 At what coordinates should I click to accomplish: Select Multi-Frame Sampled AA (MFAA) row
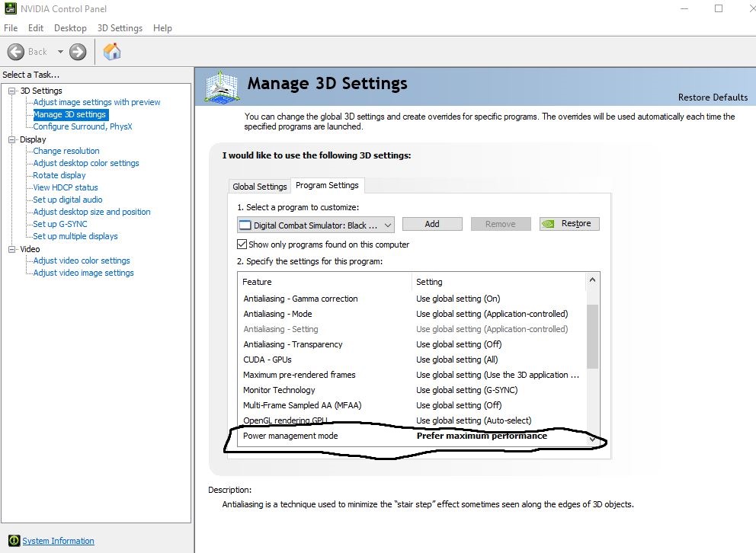412,405
